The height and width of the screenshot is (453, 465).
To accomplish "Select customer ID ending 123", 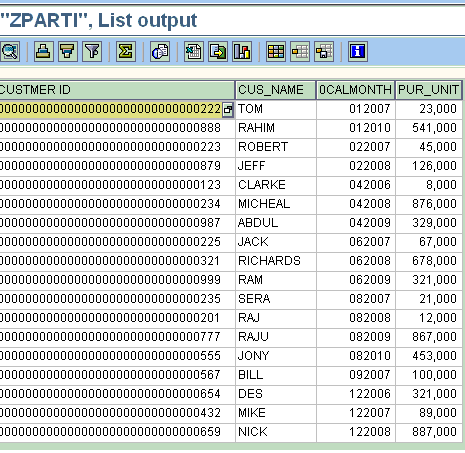I will coord(111,185).
